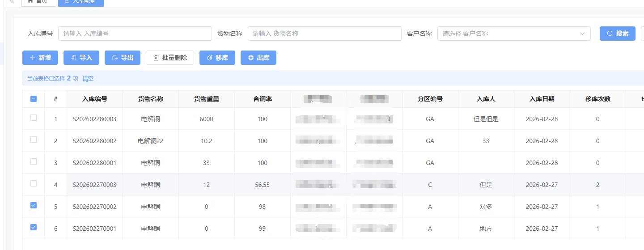Focus the 入库编号 input field

click(135, 34)
